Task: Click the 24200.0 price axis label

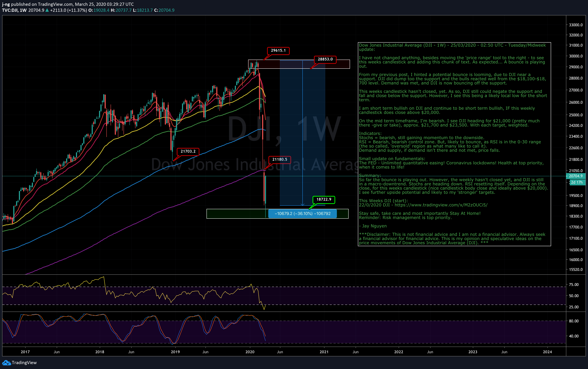Action: pyautogui.click(x=576, y=125)
